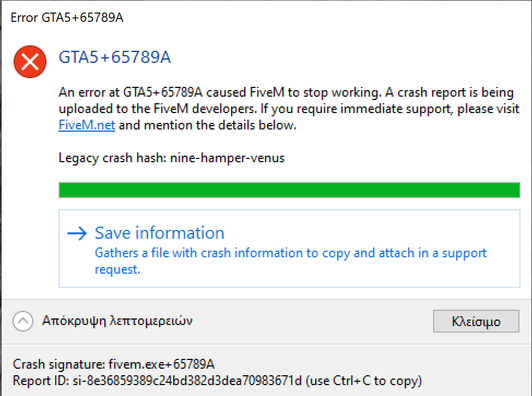This screenshot has height=396, width=532.
Task: Open the FiveM.net hyperlink
Action: pos(86,125)
